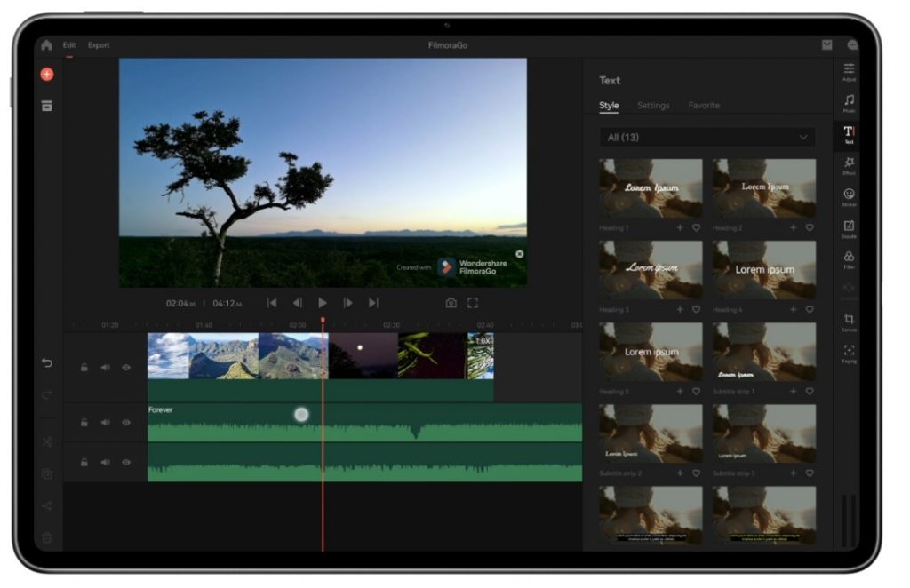
Task: Open the Adjust panel in right sidebar
Action: click(849, 72)
